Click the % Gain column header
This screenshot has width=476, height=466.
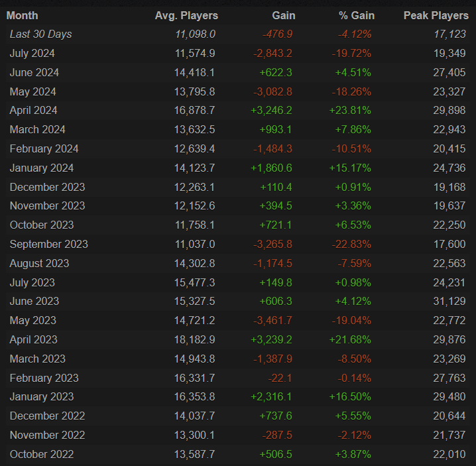pos(357,15)
